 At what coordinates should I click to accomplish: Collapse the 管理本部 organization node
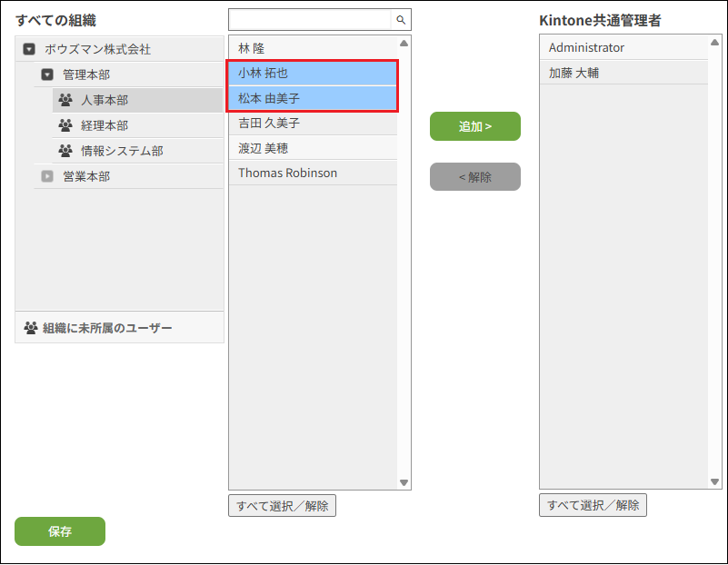coord(47,74)
